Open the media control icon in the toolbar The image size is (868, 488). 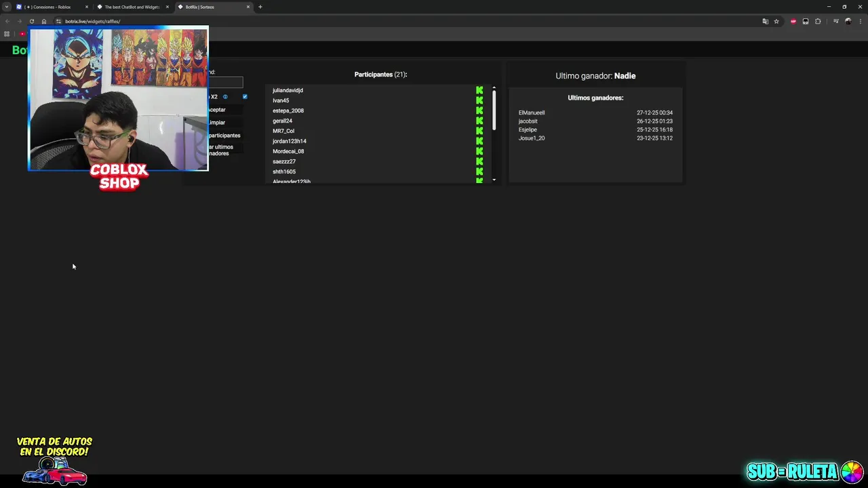(x=835, y=21)
